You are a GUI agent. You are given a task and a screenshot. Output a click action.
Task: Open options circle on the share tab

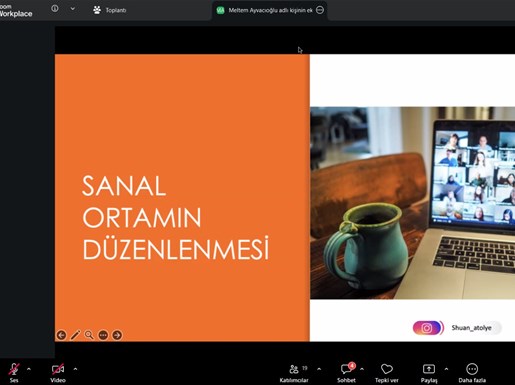click(320, 10)
